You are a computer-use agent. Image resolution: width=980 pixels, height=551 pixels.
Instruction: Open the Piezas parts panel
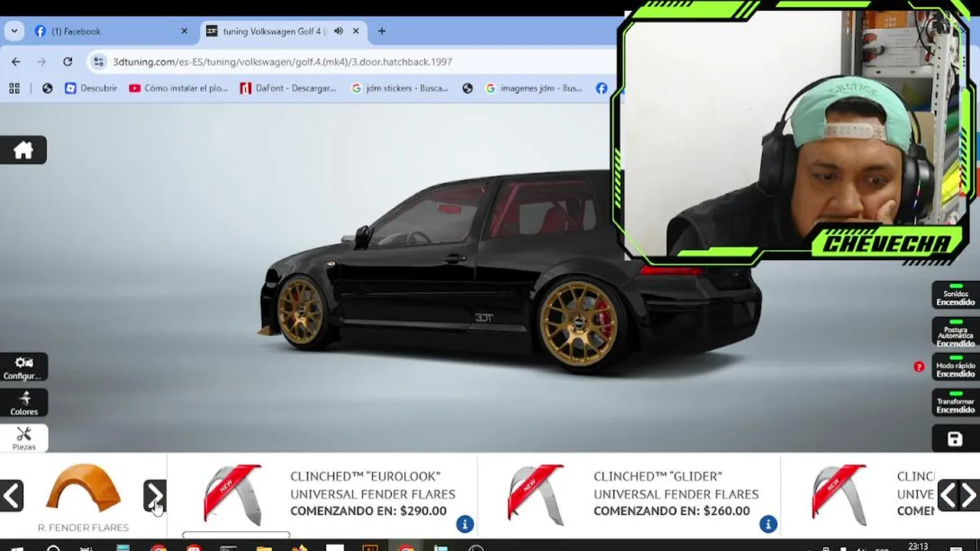pyautogui.click(x=23, y=439)
